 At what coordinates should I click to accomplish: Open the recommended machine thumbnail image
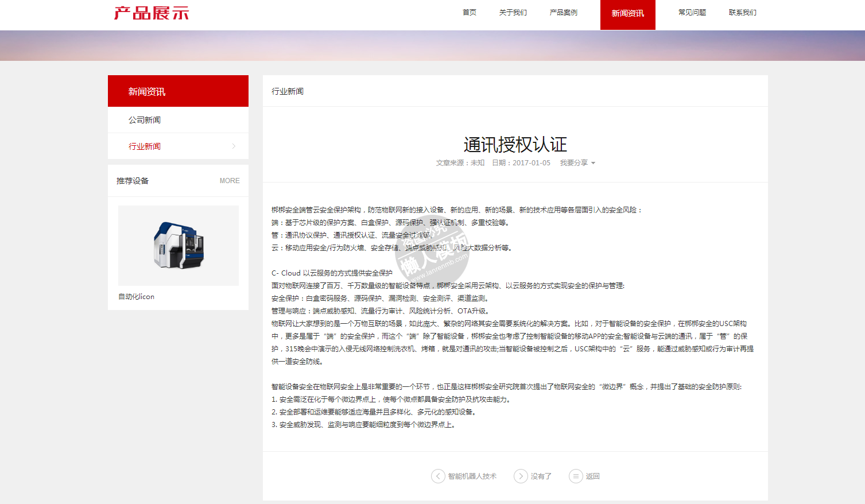pos(179,246)
